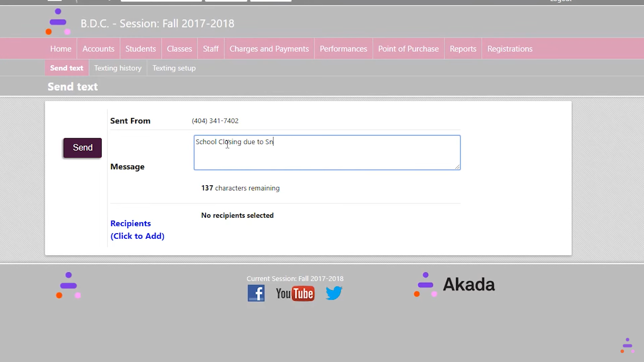Open the Twitter bird icon
The image size is (644, 362).
pos(334,293)
